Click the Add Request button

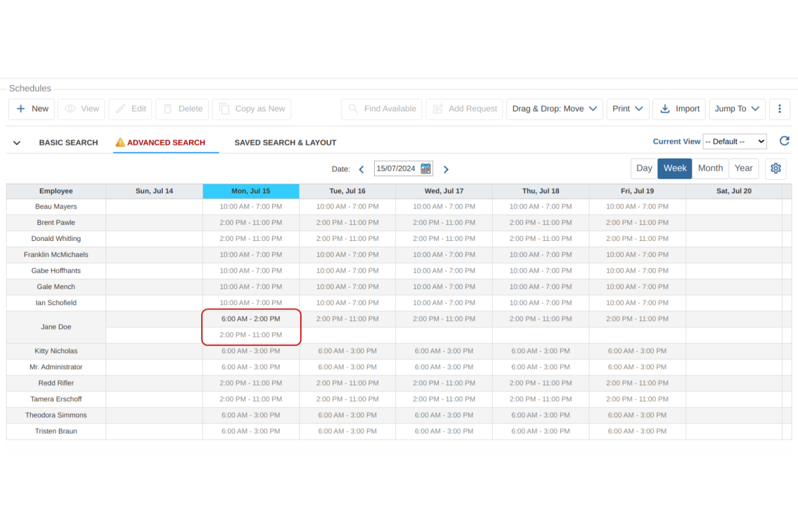464,109
